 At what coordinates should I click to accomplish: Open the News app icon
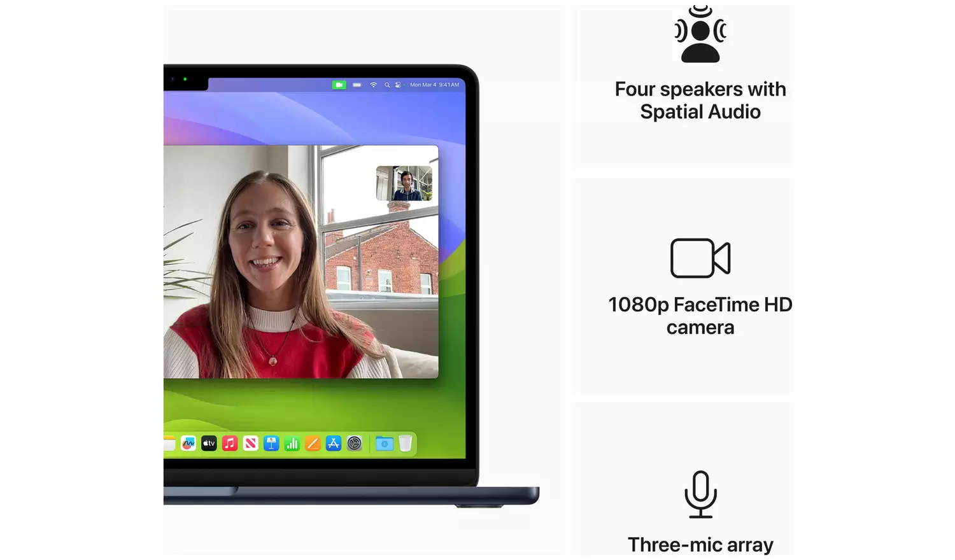coord(251,444)
